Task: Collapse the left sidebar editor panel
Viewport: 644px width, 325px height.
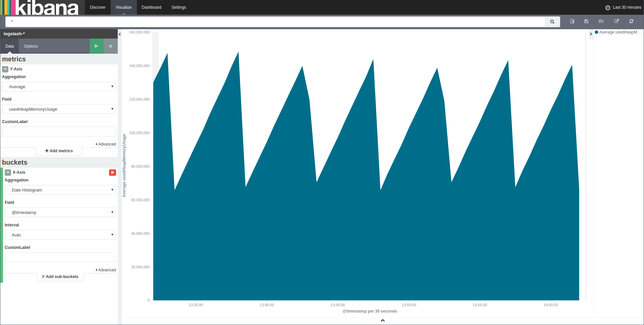Action: point(120,34)
